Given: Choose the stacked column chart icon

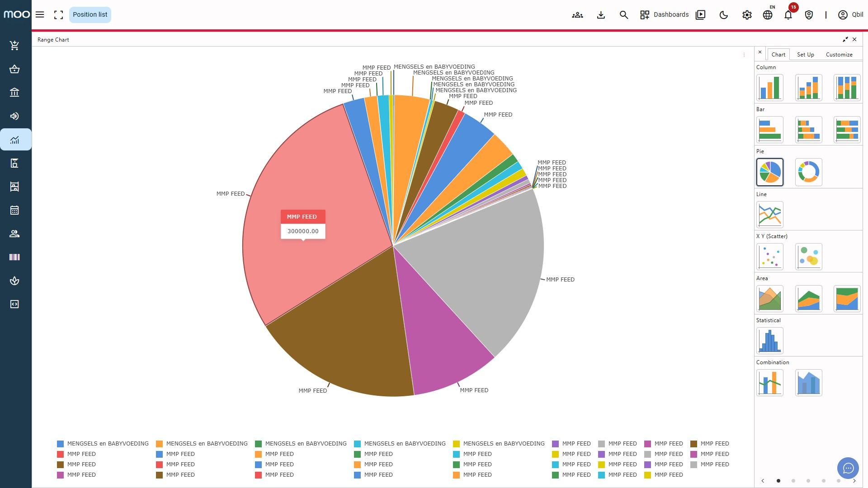Looking at the screenshot, I should coord(808,88).
